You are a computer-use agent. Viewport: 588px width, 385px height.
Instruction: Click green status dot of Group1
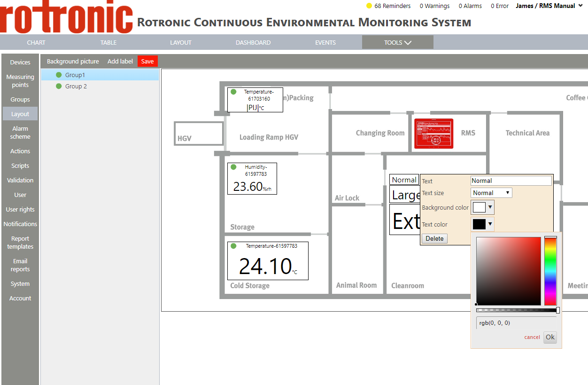tap(59, 75)
